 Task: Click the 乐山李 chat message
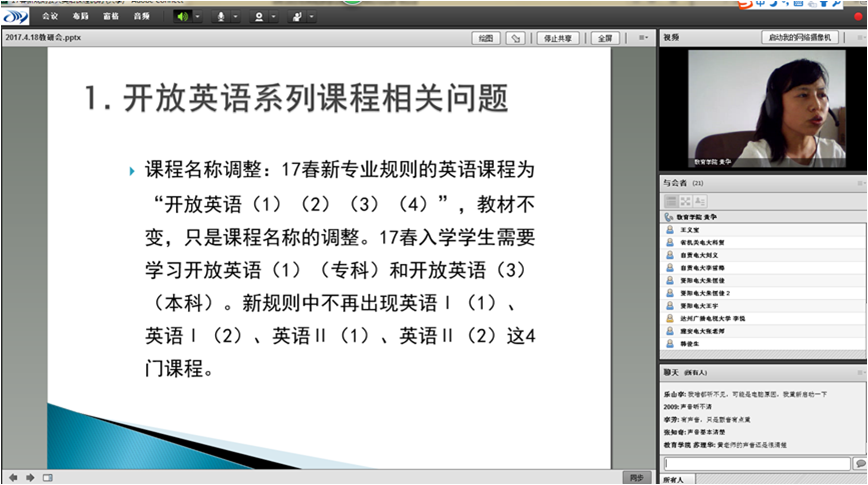click(x=745, y=394)
